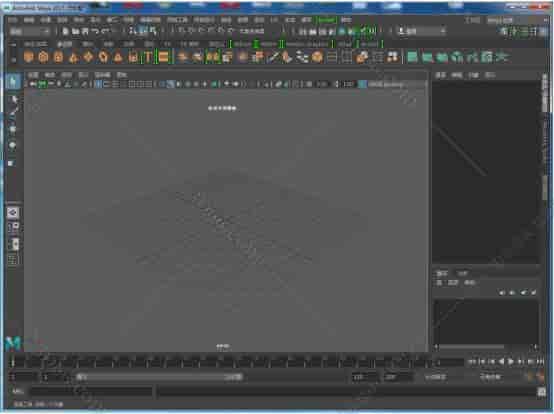Viewport: 554px width, 414px height.
Task: Select the first layer editor tab
Action: pyautogui.click(x=442, y=273)
